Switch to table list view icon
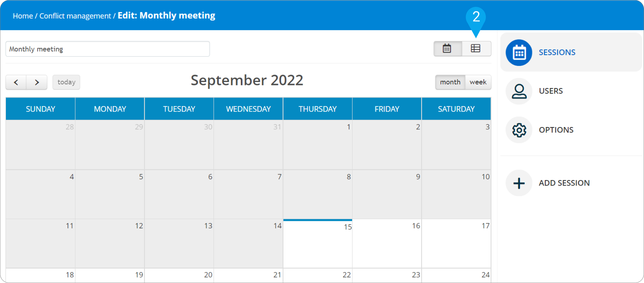The image size is (644, 283). coord(475,48)
